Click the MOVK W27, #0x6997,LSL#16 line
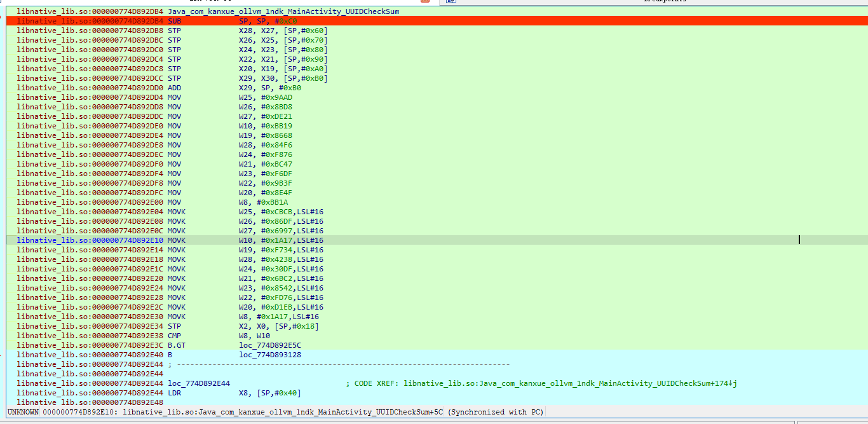This screenshot has width=868, height=424. point(170,231)
